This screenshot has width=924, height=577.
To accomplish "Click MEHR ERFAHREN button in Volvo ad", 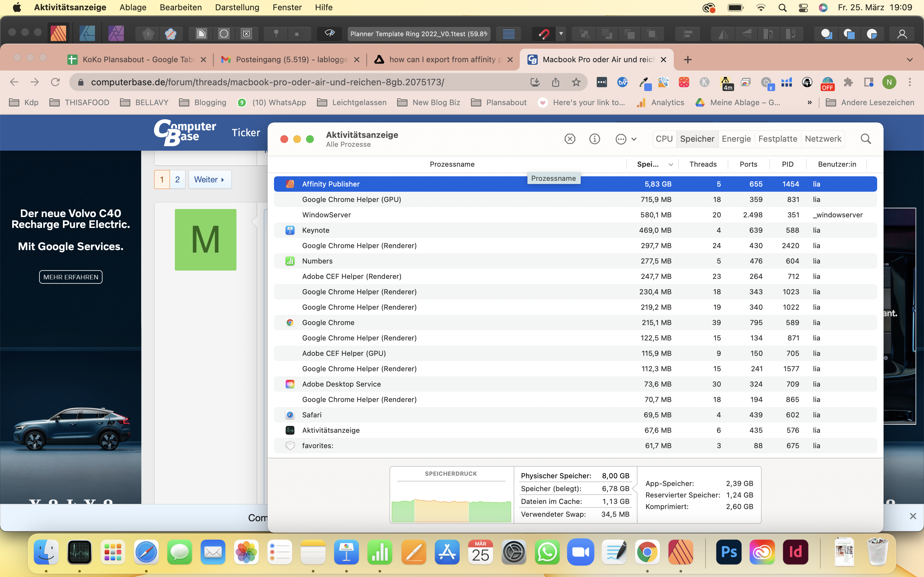I will (x=71, y=277).
